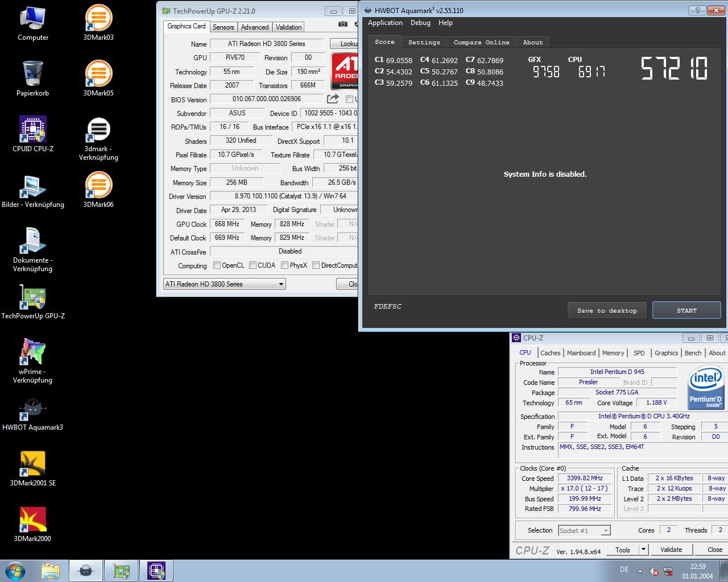Screen dimensions: 728x582
Task: Select the GPU-Z Graphics Card tab
Action: (x=187, y=26)
